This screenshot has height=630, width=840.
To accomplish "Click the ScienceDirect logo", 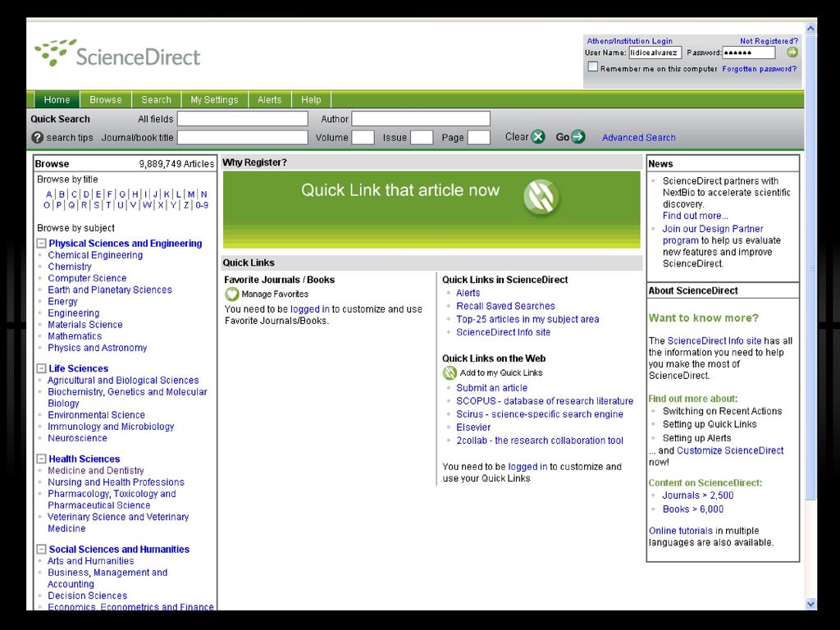I will (118, 53).
